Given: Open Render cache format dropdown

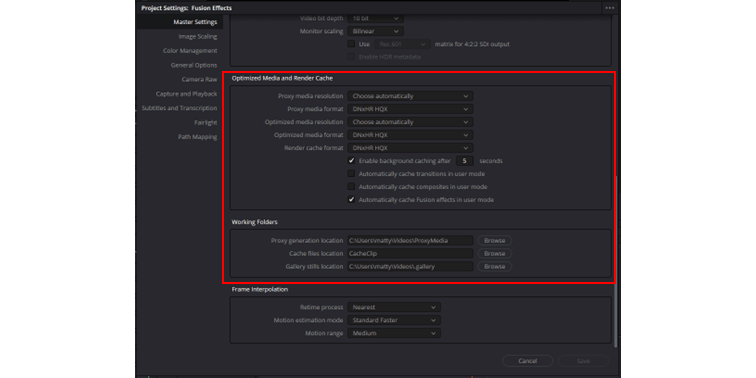Looking at the screenshot, I should (410, 148).
